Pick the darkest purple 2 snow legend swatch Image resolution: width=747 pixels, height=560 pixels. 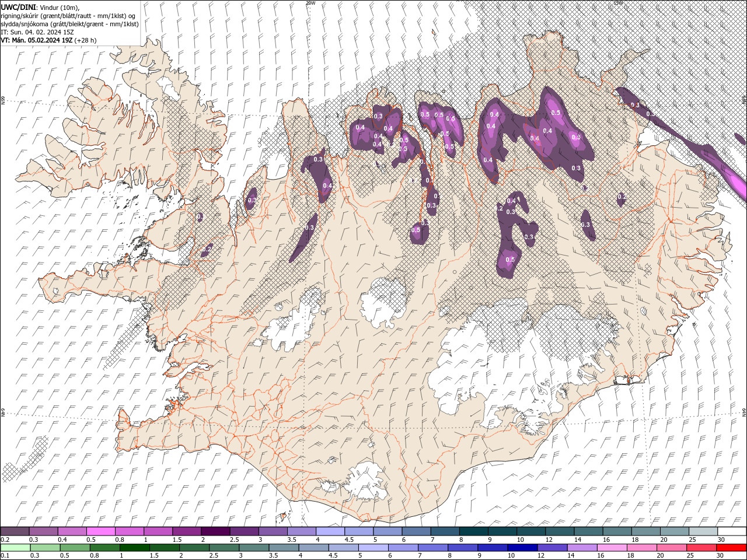pyautogui.click(x=215, y=531)
